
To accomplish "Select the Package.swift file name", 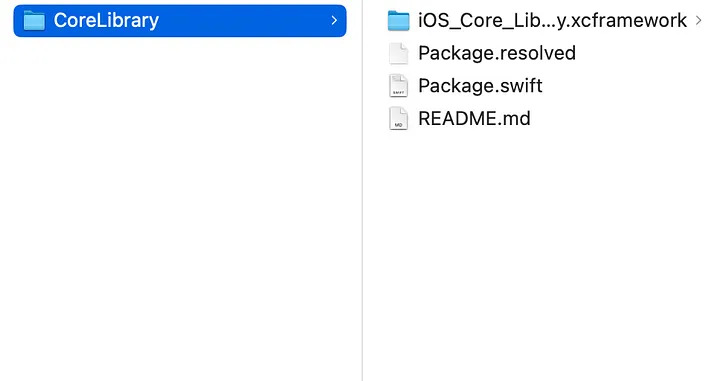I will pyautogui.click(x=480, y=86).
